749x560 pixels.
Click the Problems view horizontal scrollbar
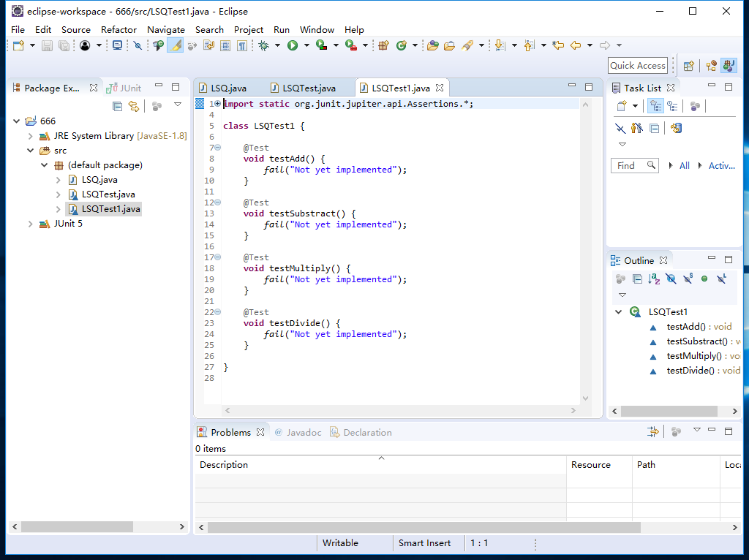coord(424,527)
